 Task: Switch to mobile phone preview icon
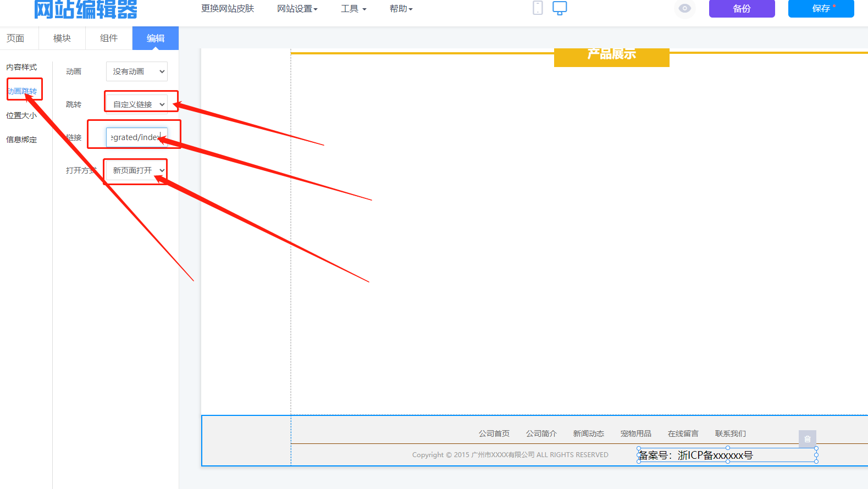pyautogui.click(x=538, y=8)
